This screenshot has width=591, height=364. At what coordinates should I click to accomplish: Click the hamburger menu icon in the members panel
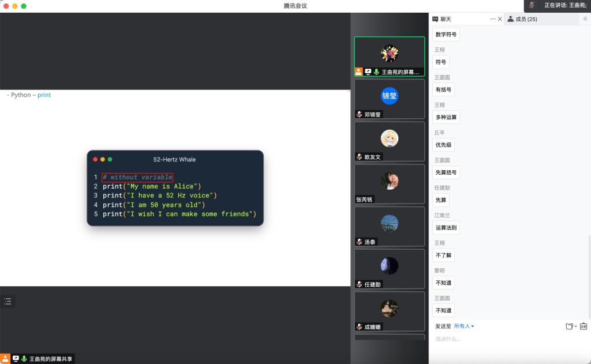(585, 19)
